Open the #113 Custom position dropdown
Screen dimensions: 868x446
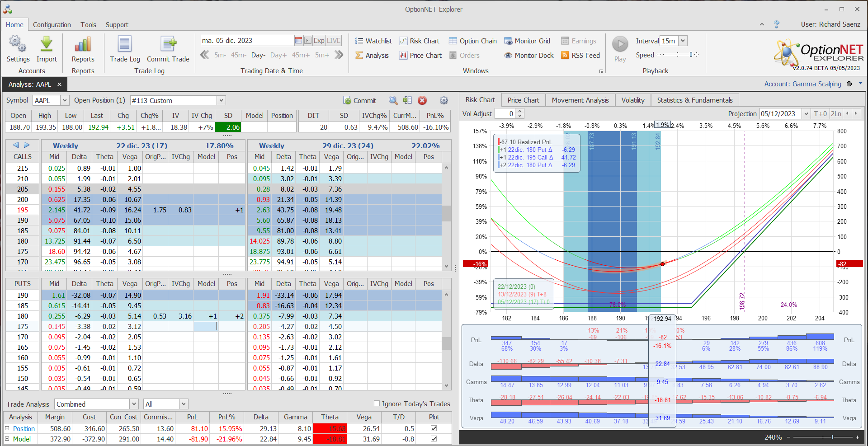coord(221,100)
